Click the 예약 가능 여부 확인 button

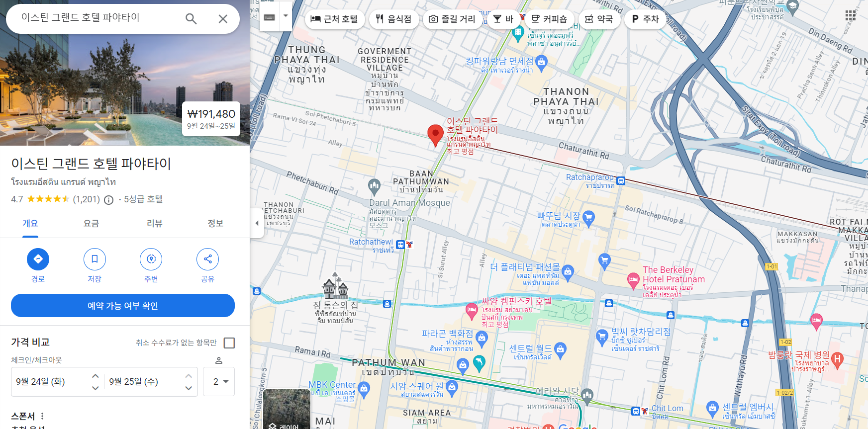tap(123, 305)
